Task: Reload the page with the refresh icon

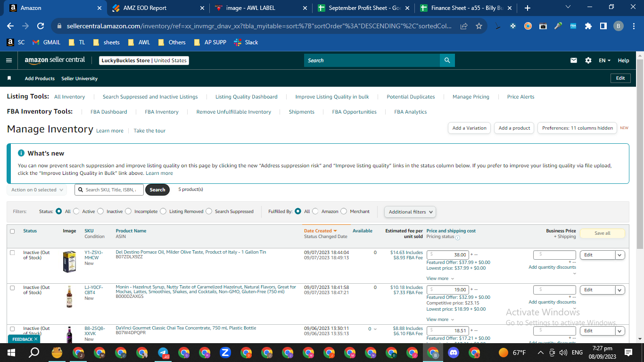Action: [x=41, y=26]
